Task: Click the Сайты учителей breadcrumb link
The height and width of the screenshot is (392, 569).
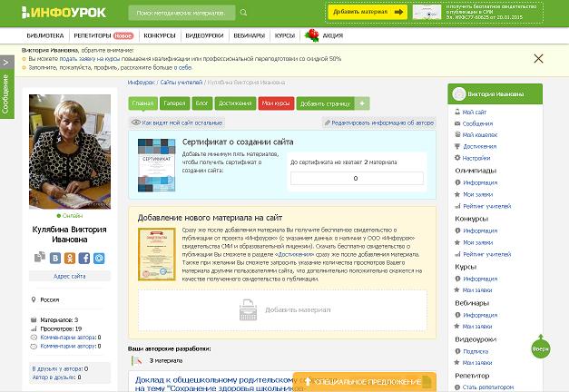Action: coord(181,83)
